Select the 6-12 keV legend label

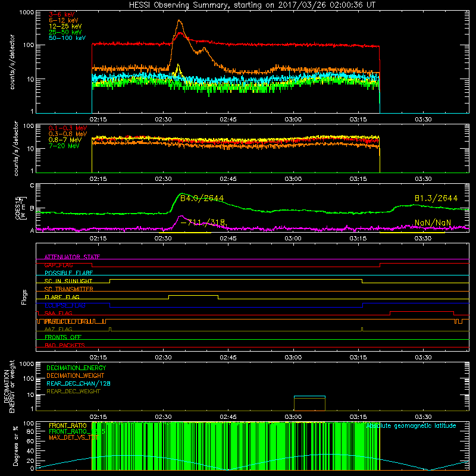64,20
